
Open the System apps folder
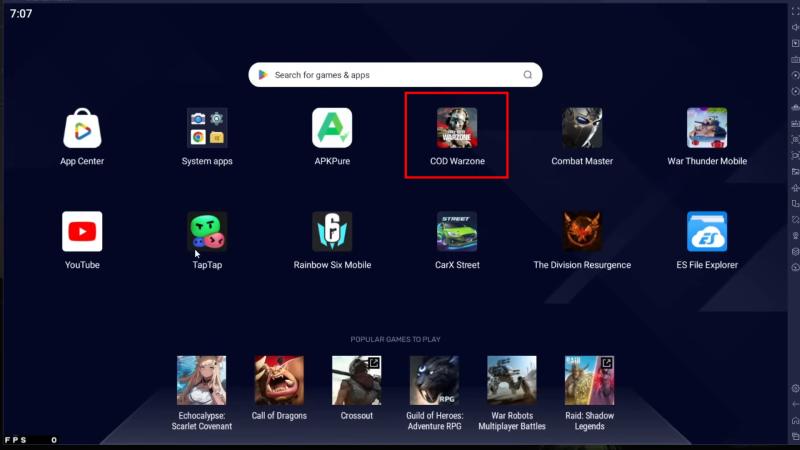pos(207,128)
